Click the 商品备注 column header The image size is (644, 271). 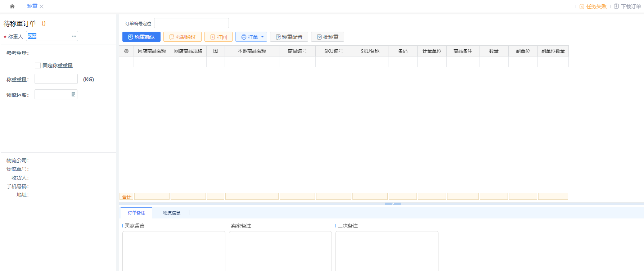coord(463,51)
